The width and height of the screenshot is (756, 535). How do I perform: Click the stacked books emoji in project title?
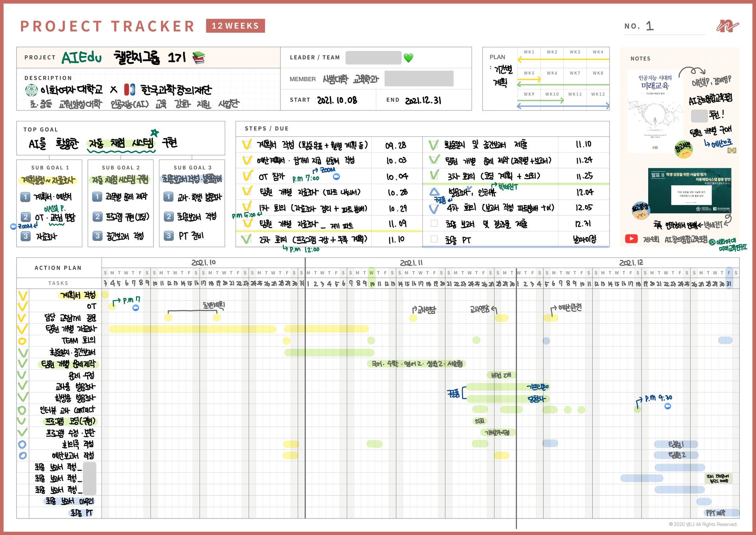199,58
